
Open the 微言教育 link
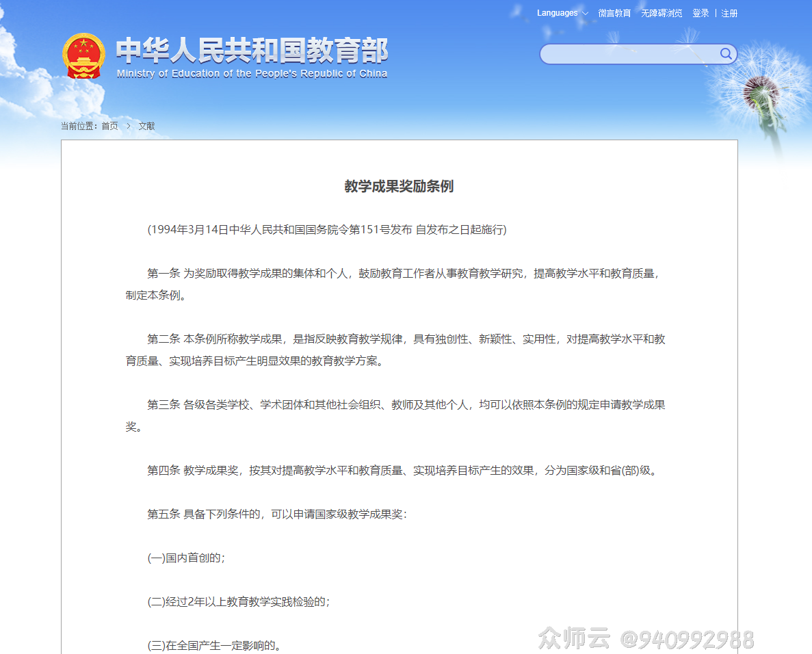(x=614, y=13)
